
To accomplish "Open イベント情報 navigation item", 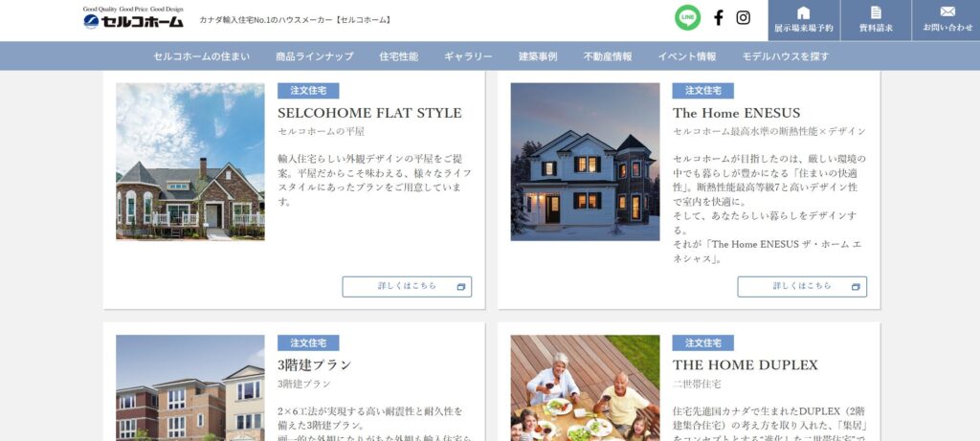I will (687, 56).
